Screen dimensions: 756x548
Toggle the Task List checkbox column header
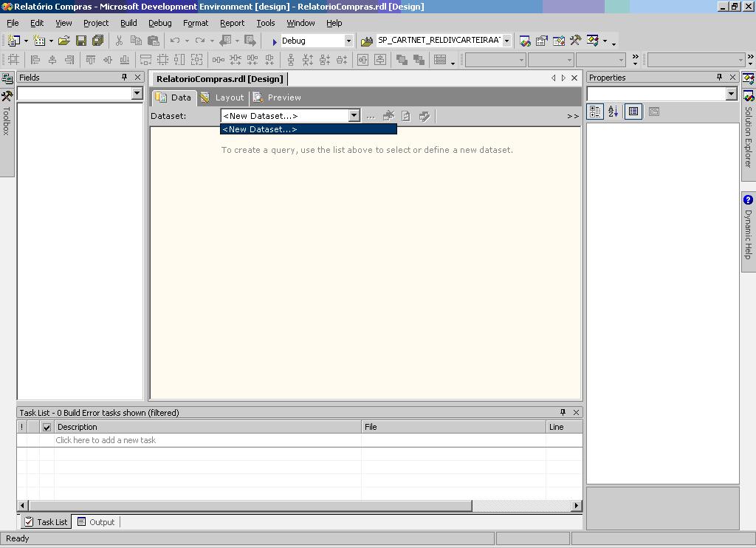point(47,427)
